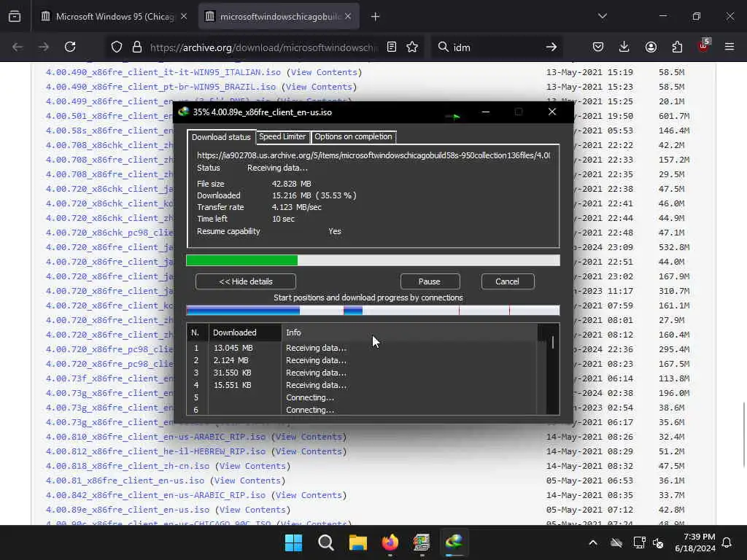This screenshot has height=560, width=747.
Task: Open the extensions puzzle icon
Action: click(677, 47)
